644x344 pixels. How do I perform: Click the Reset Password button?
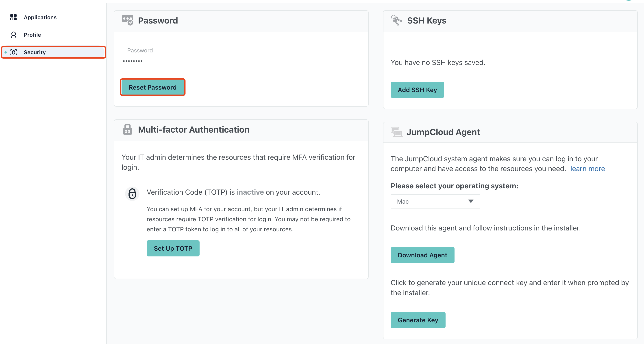[152, 87]
